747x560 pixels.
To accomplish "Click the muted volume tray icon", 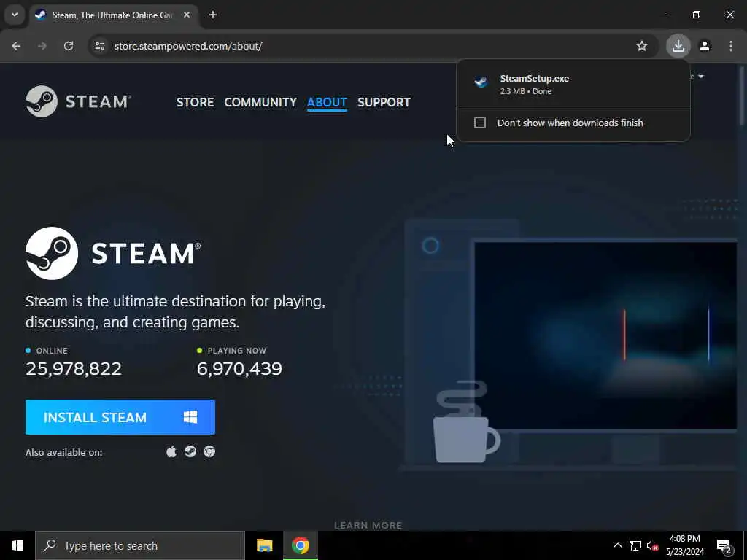I will click(652, 545).
